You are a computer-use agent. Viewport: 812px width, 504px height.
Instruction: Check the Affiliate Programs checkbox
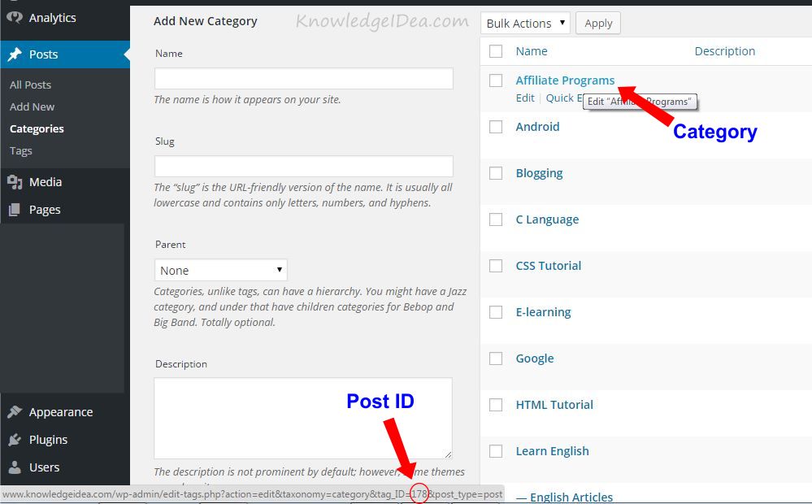[x=496, y=80]
